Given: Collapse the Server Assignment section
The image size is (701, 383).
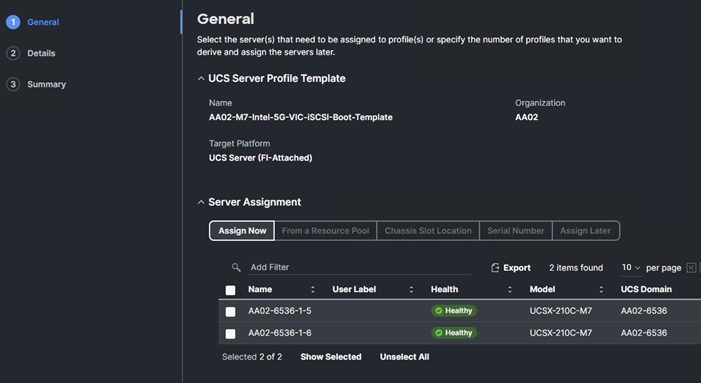Looking at the screenshot, I should pyautogui.click(x=201, y=202).
